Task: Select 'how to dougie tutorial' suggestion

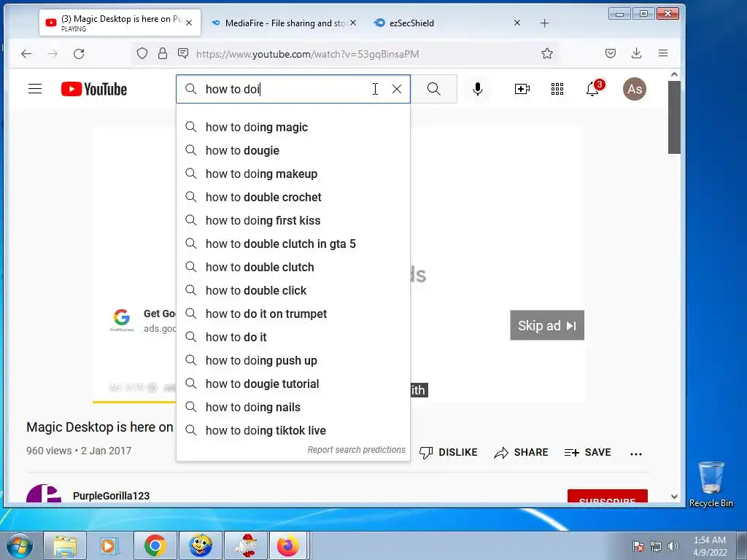Action: (x=293, y=384)
